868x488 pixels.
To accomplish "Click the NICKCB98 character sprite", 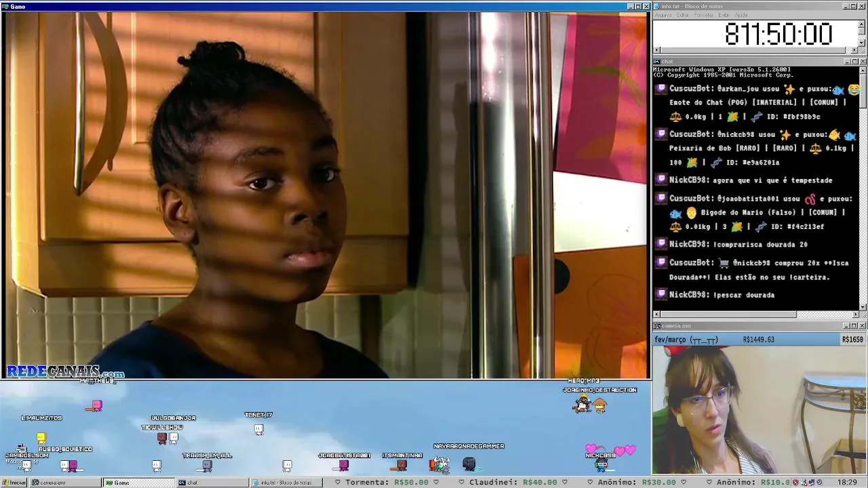I will (x=601, y=465).
